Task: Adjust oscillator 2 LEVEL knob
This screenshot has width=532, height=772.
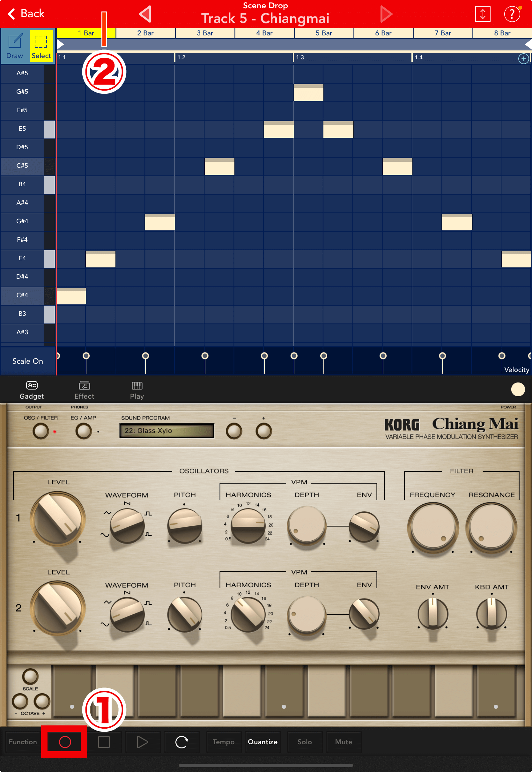Action: pyautogui.click(x=58, y=608)
